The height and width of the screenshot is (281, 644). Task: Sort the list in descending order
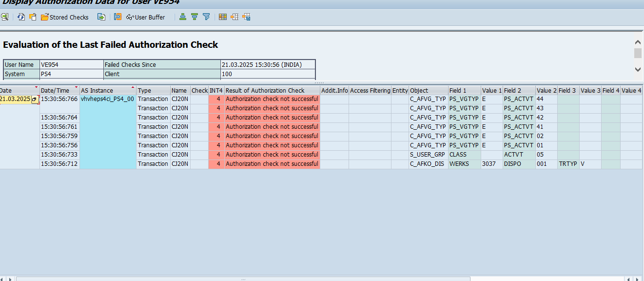[x=195, y=17]
